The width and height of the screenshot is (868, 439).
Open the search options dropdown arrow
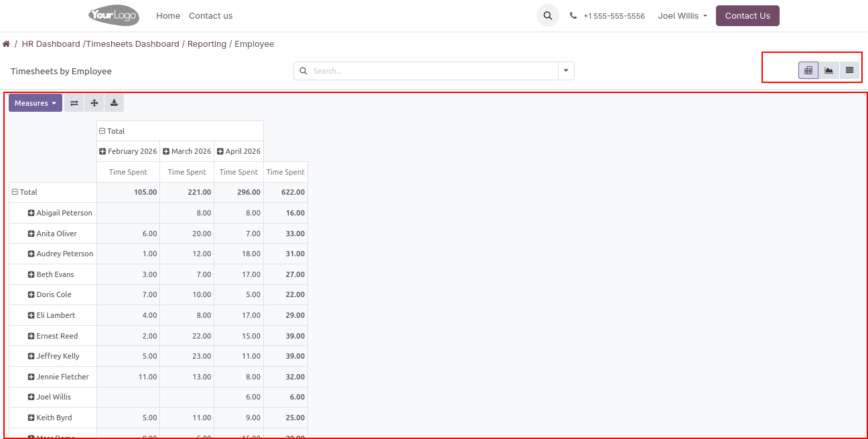pyautogui.click(x=566, y=71)
